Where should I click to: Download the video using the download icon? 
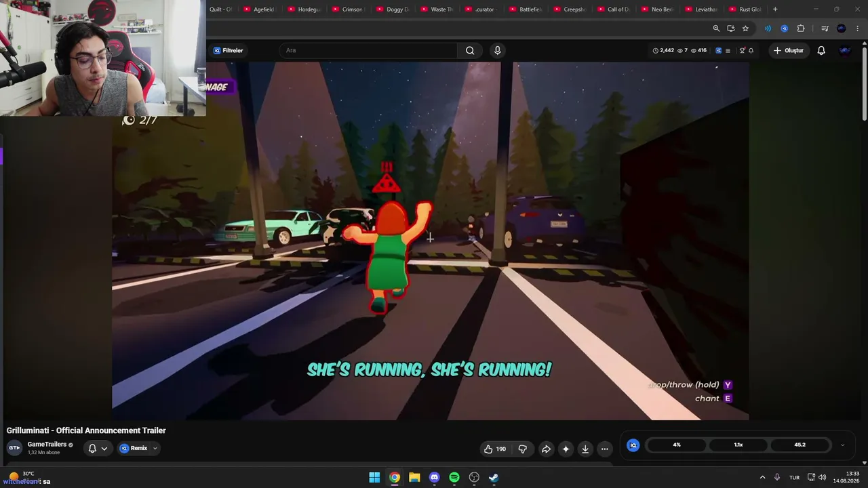(x=585, y=449)
